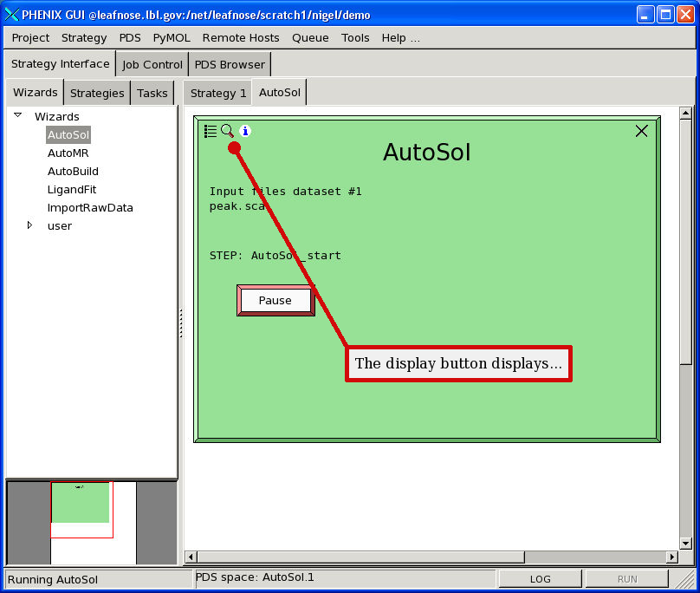Screen dimensions: 700x593
Task: Open the PyMOL menu
Action: coord(172,37)
